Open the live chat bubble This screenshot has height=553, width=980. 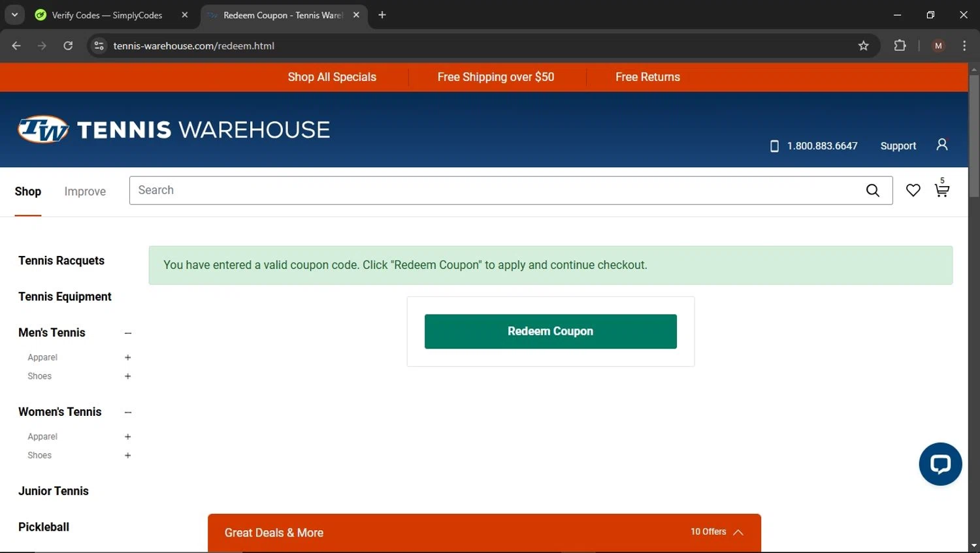point(940,464)
